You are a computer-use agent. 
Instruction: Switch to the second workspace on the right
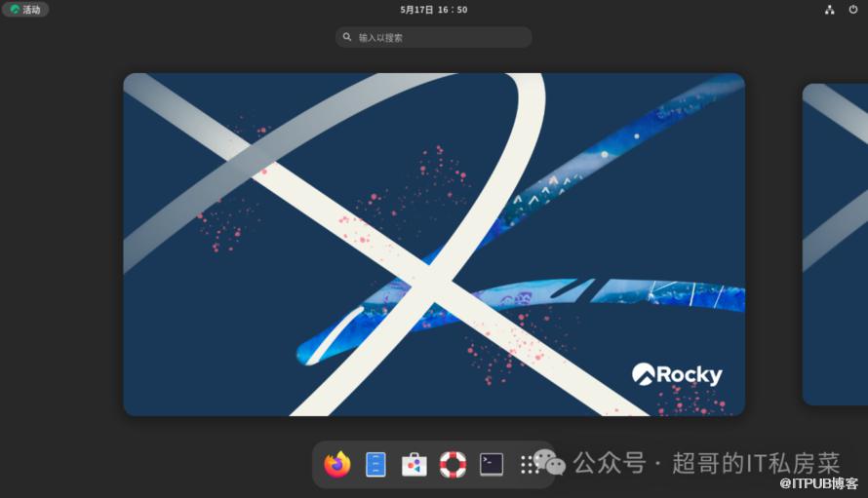pos(836,244)
